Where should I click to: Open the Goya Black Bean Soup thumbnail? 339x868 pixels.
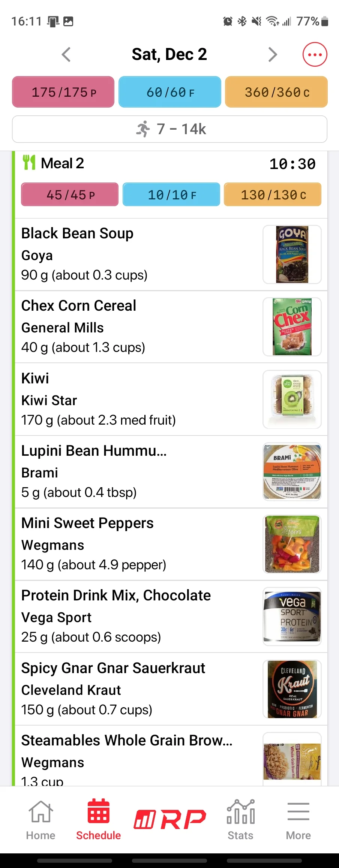tap(292, 254)
